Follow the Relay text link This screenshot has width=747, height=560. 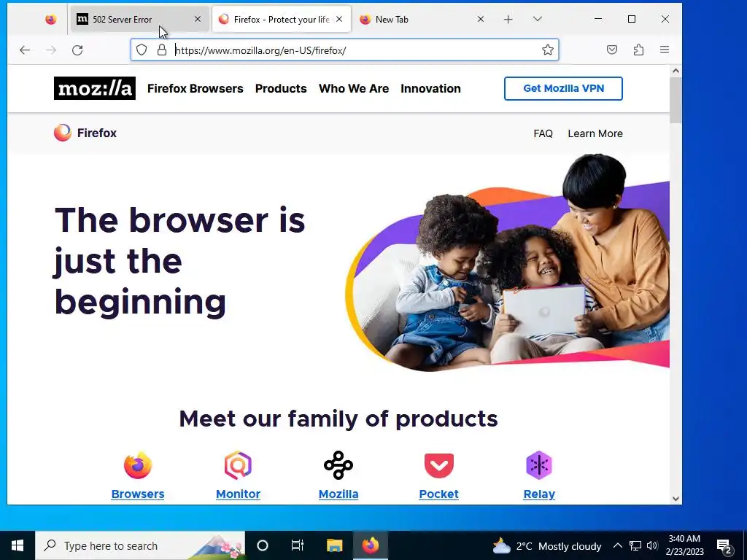tap(539, 494)
